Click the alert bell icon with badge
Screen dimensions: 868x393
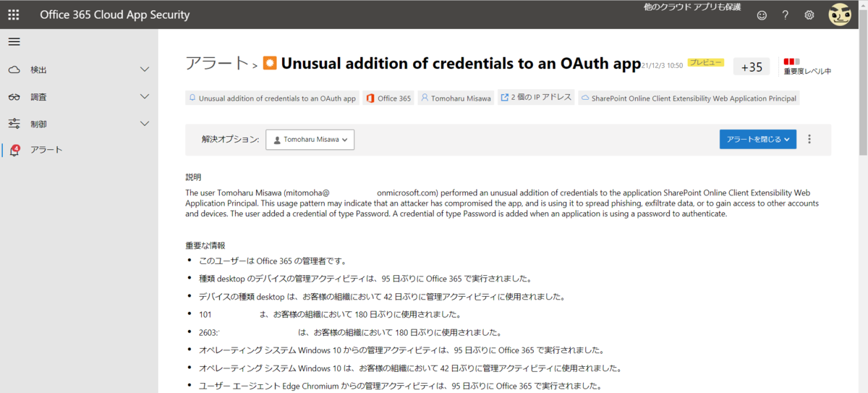point(14,151)
